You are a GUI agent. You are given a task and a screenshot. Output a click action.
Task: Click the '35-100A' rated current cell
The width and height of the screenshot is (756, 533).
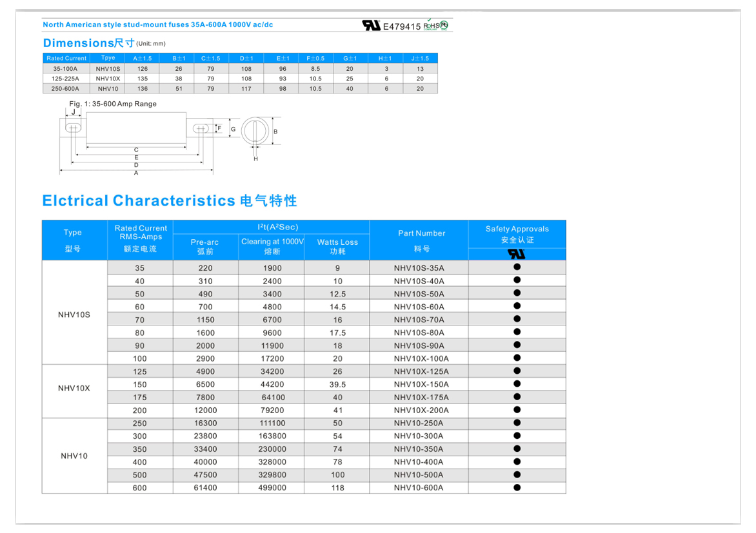(66, 69)
